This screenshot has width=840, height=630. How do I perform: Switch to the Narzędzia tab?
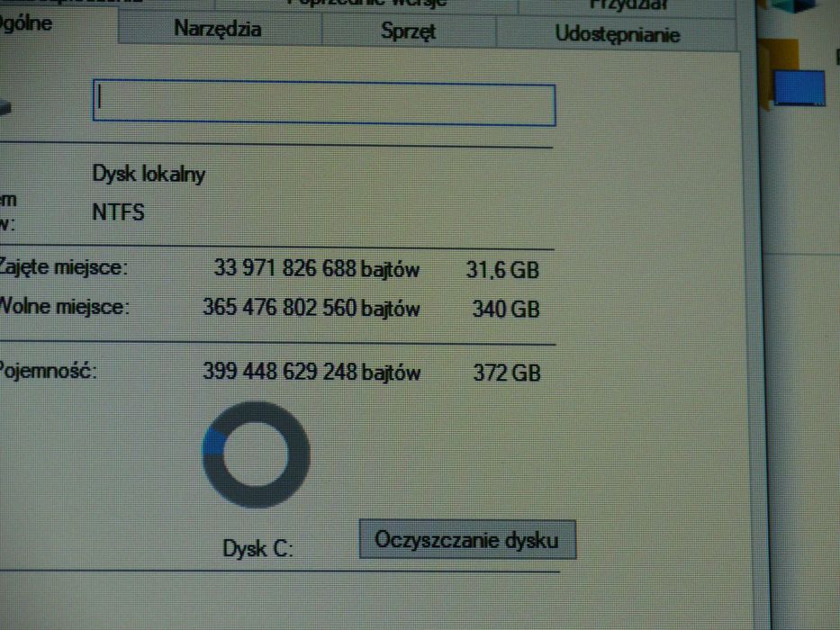(x=219, y=29)
